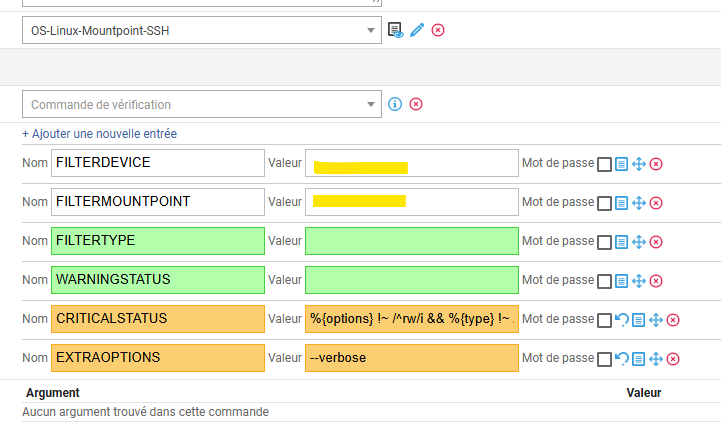Click the FILTERMOUNTPOINT value field
721x425 pixels.
(412, 202)
